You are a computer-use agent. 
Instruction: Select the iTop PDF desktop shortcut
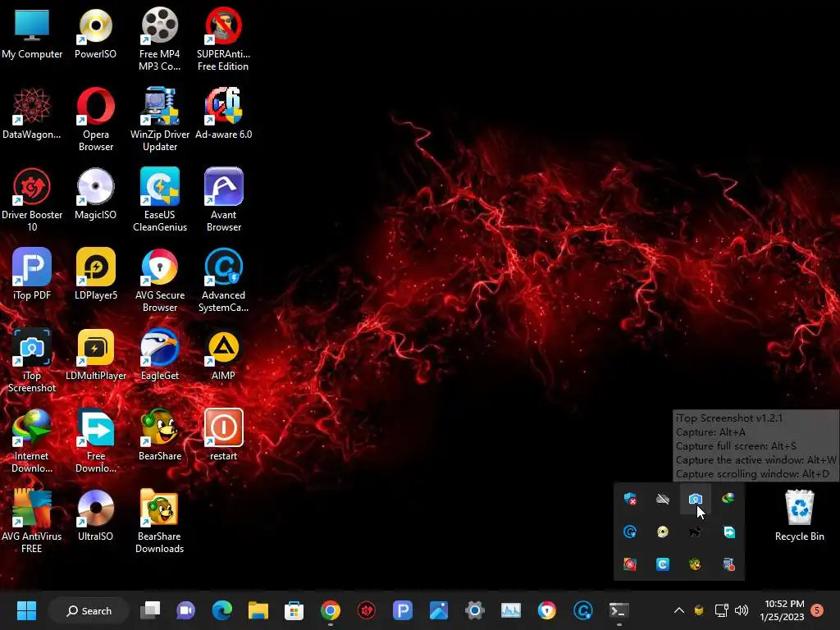point(32,275)
